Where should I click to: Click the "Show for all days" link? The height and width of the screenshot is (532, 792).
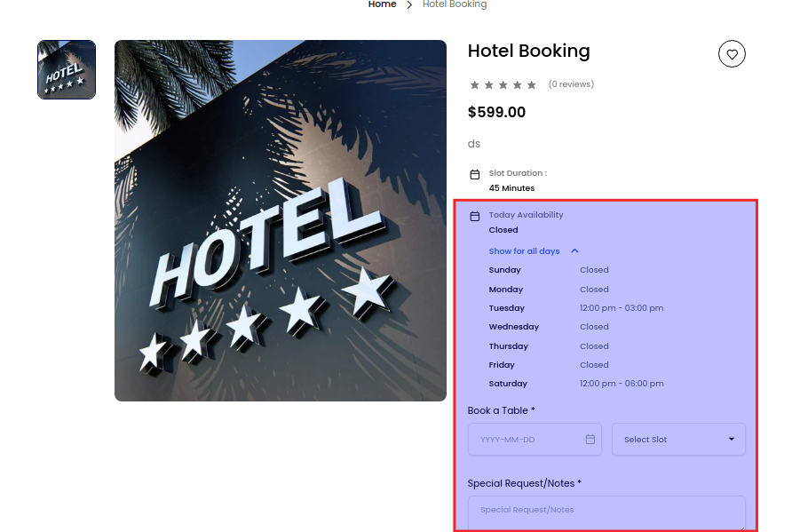coord(524,251)
